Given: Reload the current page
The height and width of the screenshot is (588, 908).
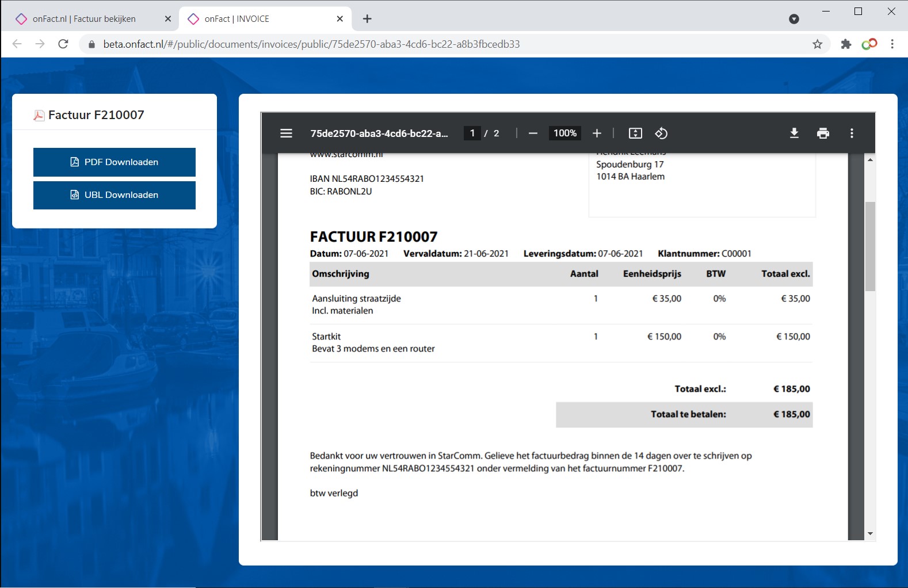Looking at the screenshot, I should [x=63, y=44].
